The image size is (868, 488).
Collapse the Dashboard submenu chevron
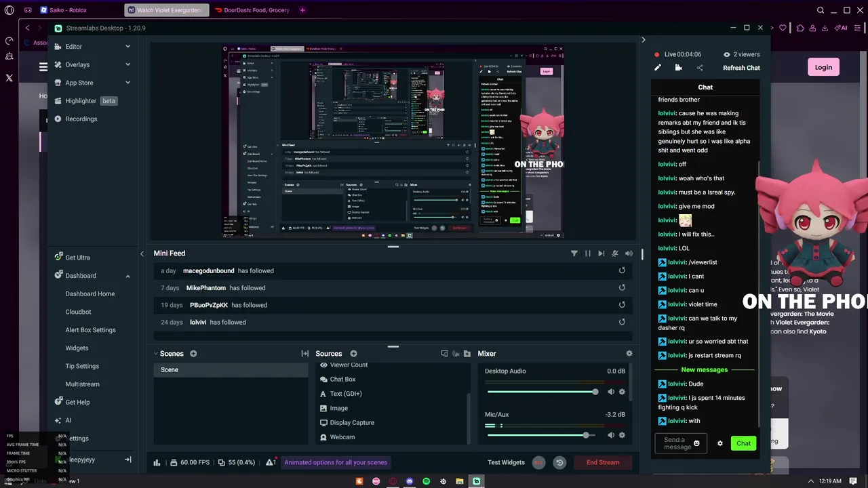click(127, 276)
